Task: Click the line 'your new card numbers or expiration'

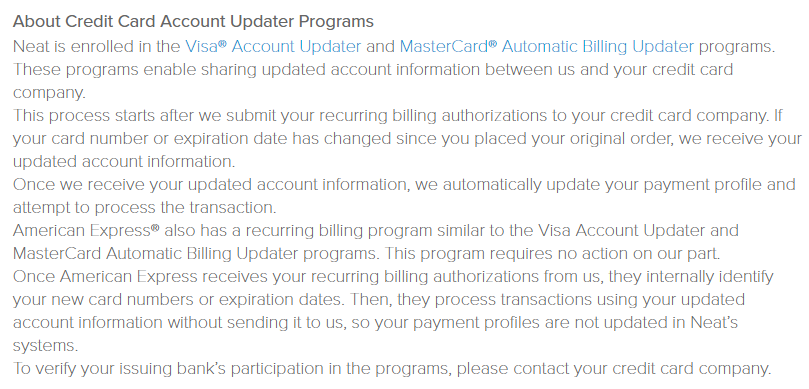Action: 379,300
